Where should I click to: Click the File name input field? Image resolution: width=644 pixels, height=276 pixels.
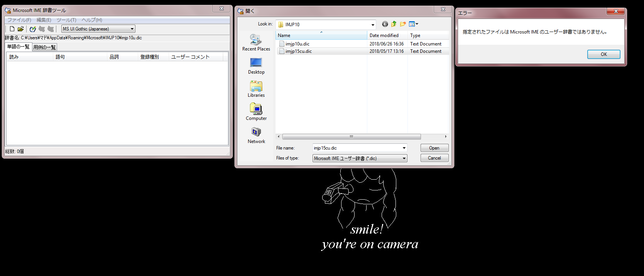pos(357,148)
